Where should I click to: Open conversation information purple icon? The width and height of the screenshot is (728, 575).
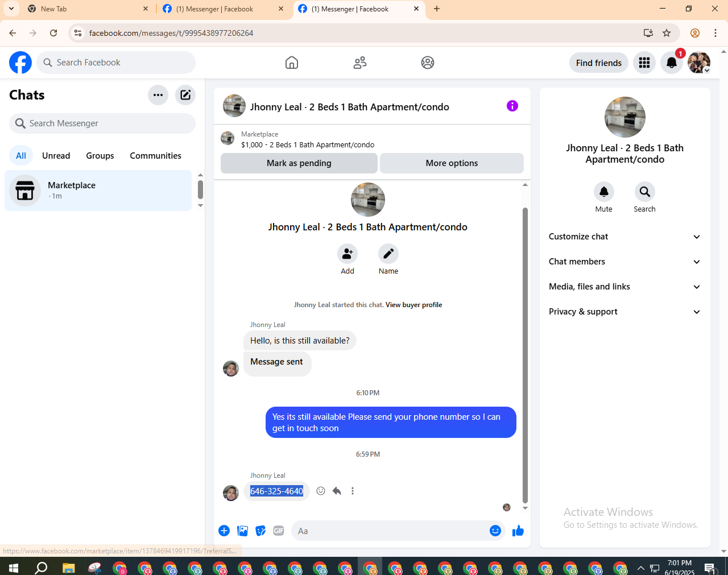click(512, 106)
